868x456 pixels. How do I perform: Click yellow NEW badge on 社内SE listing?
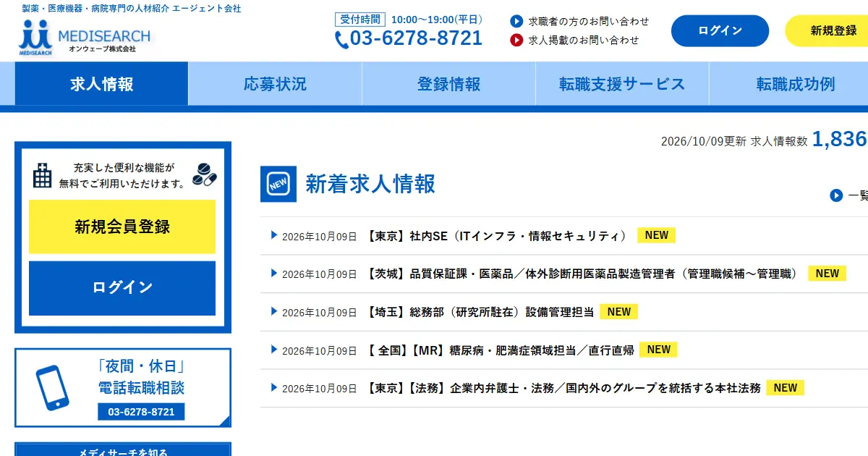(x=657, y=235)
